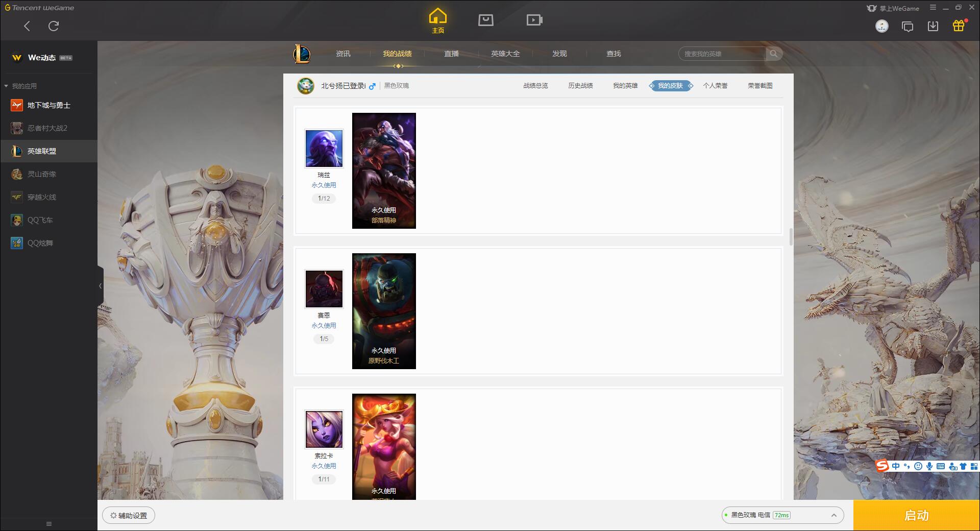The width and height of the screenshot is (980, 531).
Task: Click the hero search magnifier button
Action: [x=774, y=54]
